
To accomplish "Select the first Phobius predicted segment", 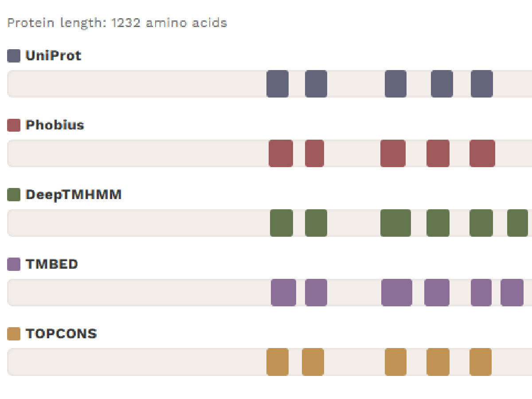I will pyautogui.click(x=281, y=153).
